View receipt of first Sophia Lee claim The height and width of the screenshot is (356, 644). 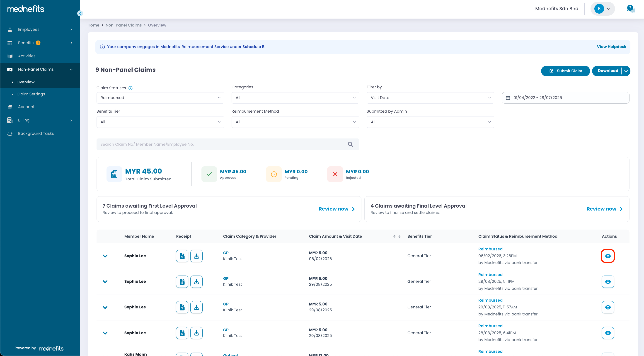pos(182,256)
